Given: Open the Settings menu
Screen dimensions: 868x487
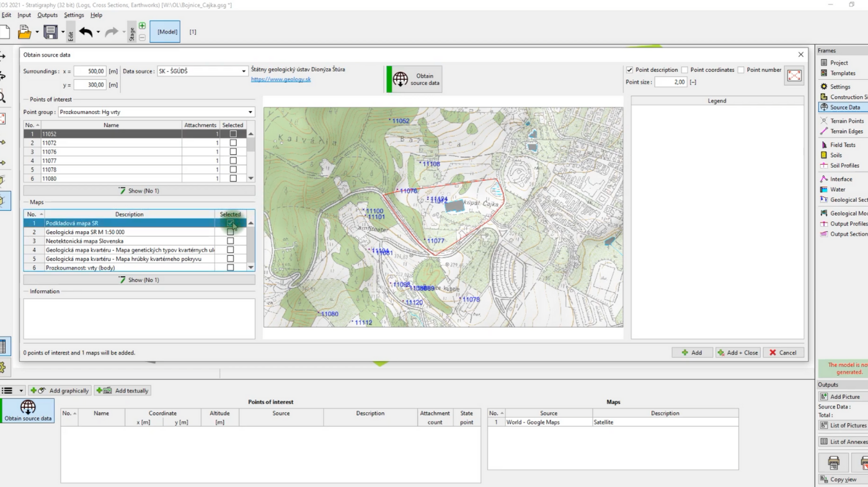Looking at the screenshot, I should 74,15.
